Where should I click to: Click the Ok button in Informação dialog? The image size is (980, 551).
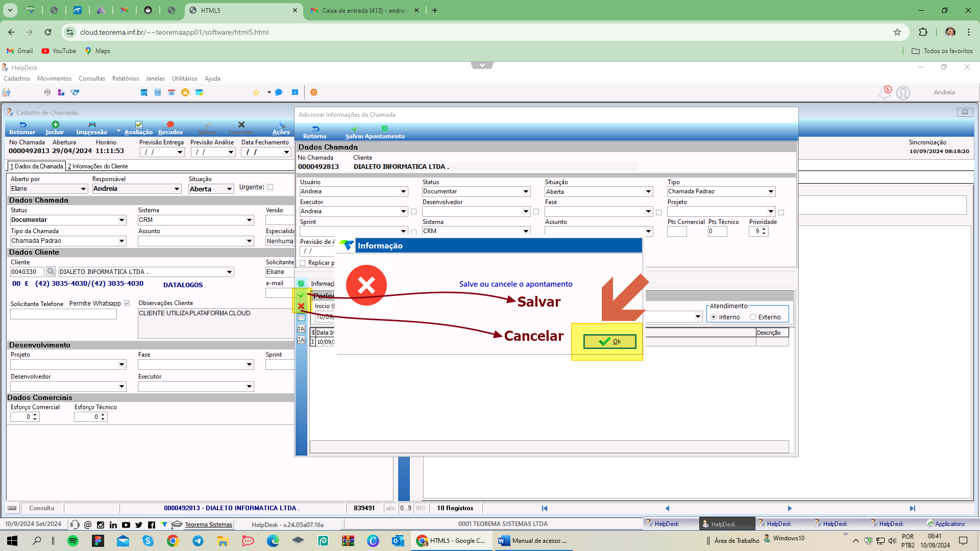click(x=610, y=342)
